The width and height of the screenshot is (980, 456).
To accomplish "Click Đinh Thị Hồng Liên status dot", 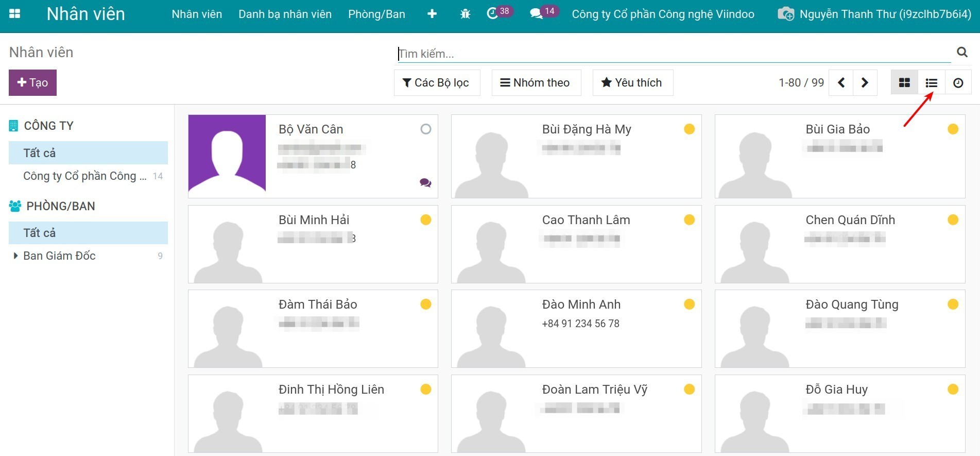I will coord(425,389).
